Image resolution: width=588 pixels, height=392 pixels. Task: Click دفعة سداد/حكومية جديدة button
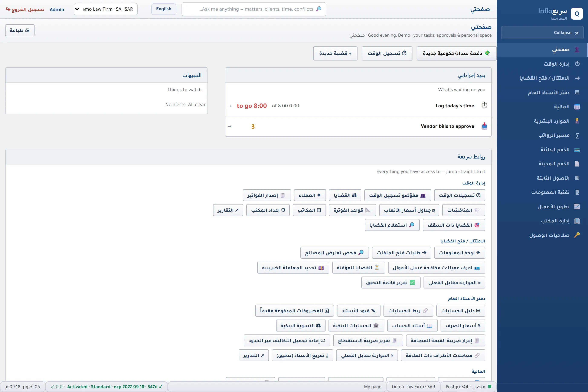[x=456, y=53]
